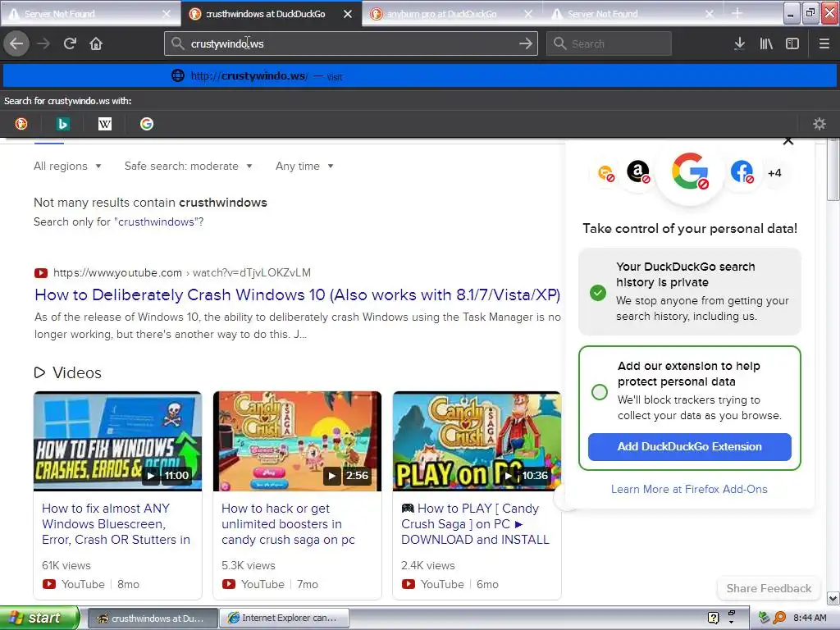Play How to fix Windows crashes video thumbnail
This screenshot has height=630, width=840.
(x=117, y=441)
